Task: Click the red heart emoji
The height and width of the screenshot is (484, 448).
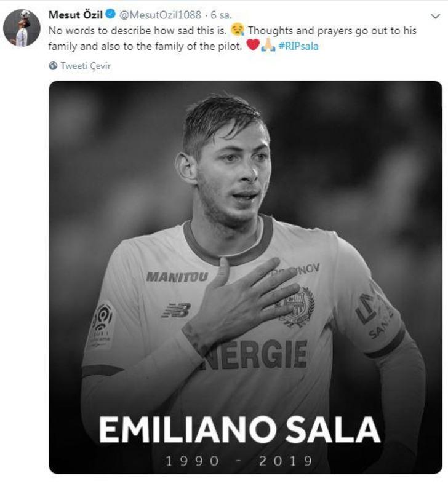Action: [x=252, y=46]
